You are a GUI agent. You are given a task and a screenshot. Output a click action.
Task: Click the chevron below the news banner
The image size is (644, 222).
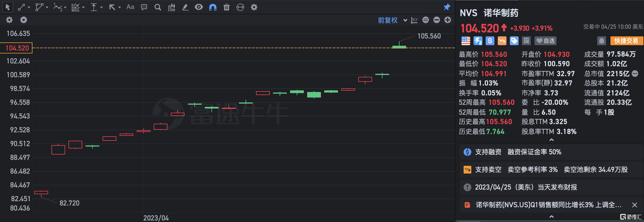pos(551,217)
